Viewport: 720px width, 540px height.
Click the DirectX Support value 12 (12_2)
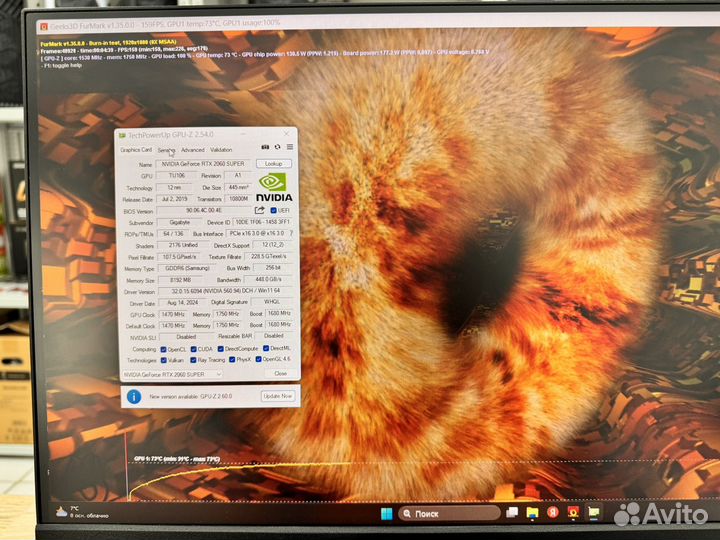click(273, 245)
